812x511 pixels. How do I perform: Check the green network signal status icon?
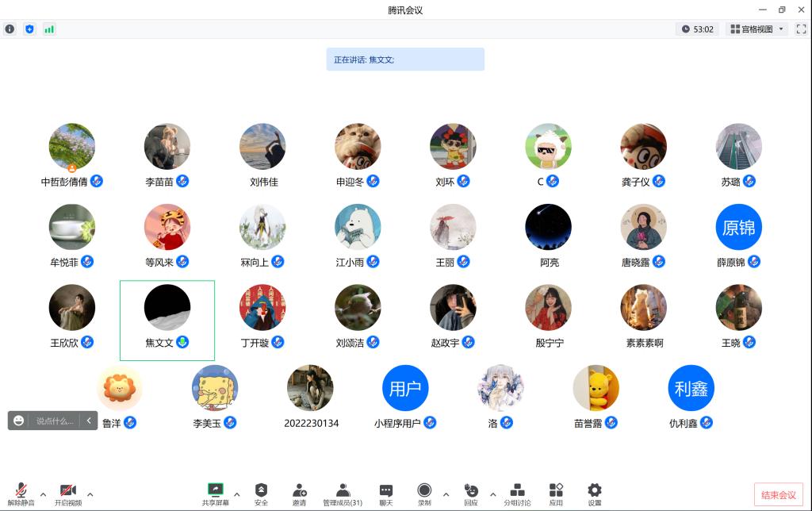click(49, 29)
